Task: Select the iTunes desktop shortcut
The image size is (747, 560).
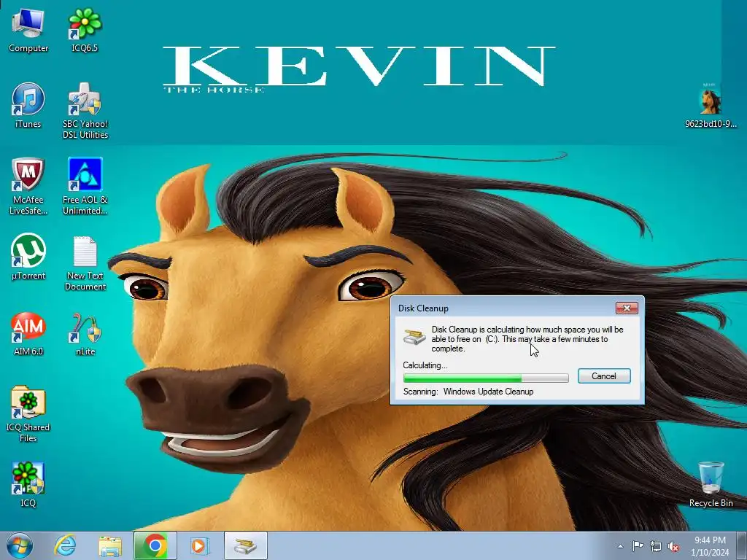Action: point(28,106)
